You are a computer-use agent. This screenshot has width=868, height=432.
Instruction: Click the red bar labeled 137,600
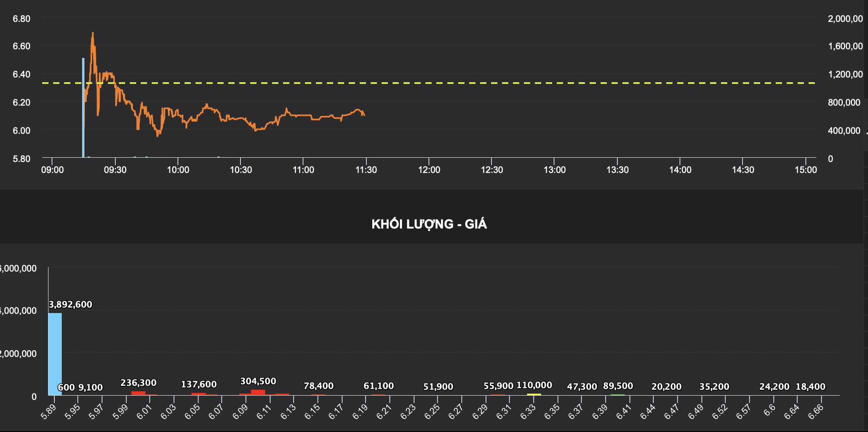[x=199, y=394]
